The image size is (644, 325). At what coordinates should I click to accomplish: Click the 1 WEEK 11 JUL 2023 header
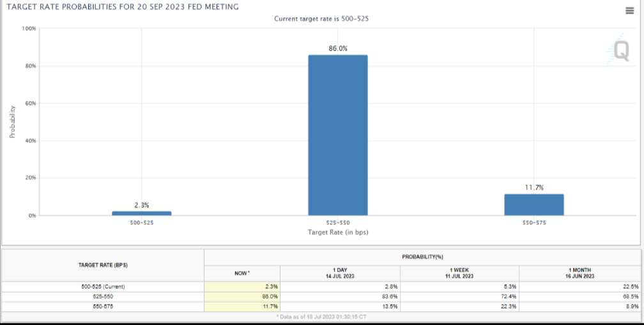[460, 273]
